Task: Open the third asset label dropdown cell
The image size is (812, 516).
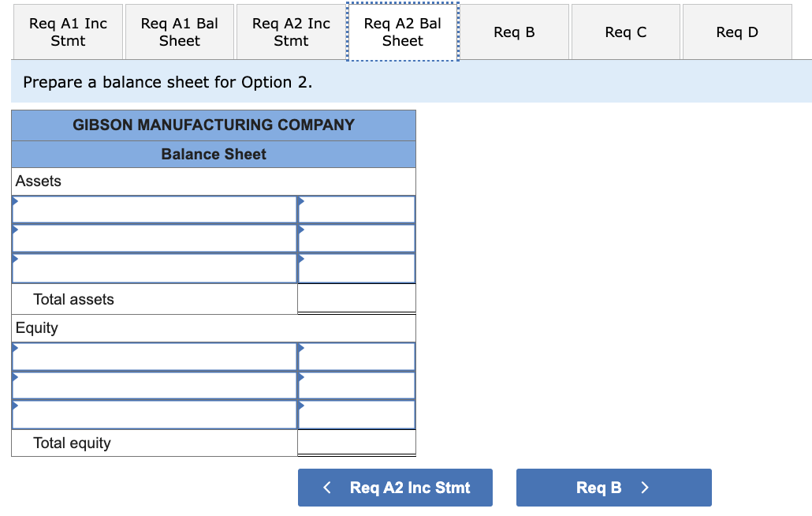Action: (154, 268)
